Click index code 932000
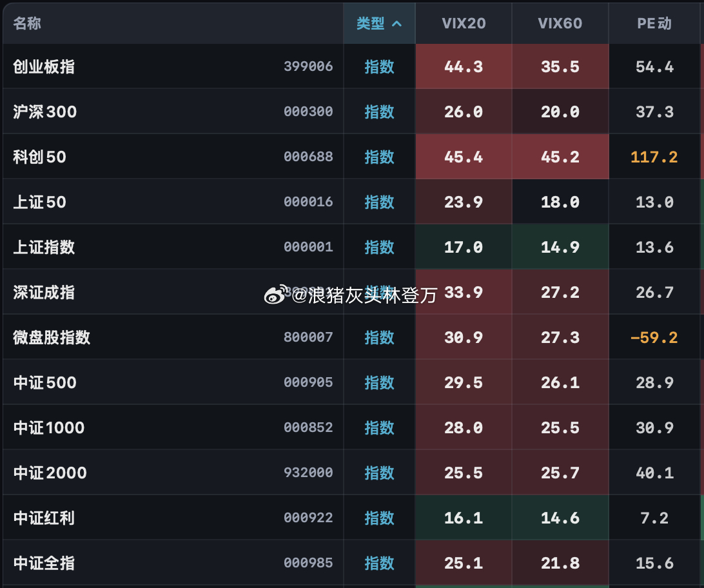 click(x=308, y=473)
